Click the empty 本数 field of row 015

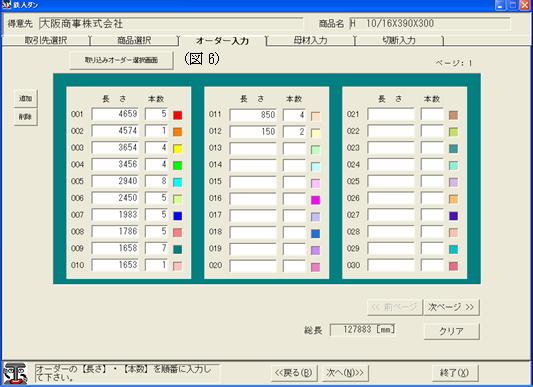click(x=294, y=182)
